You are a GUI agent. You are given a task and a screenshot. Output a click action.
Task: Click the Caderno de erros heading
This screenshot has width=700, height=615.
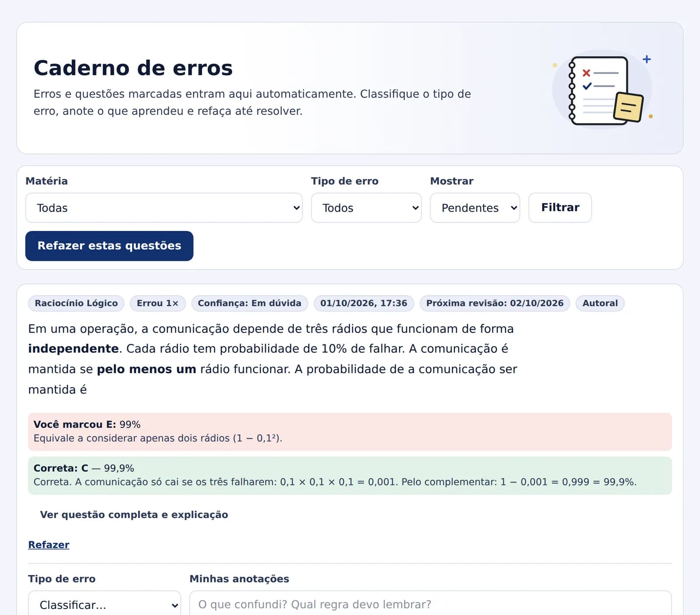pyautogui.click(x=133, y=68)
